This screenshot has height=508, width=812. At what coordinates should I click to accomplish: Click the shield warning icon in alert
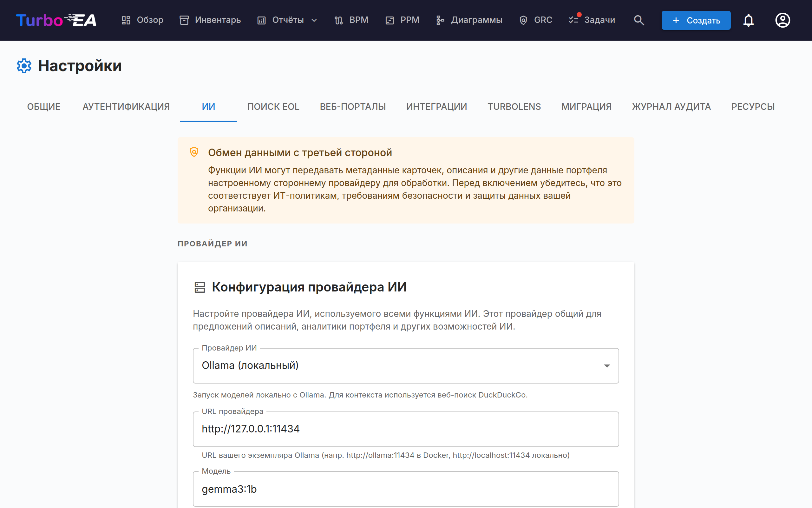tap(194, 152)
